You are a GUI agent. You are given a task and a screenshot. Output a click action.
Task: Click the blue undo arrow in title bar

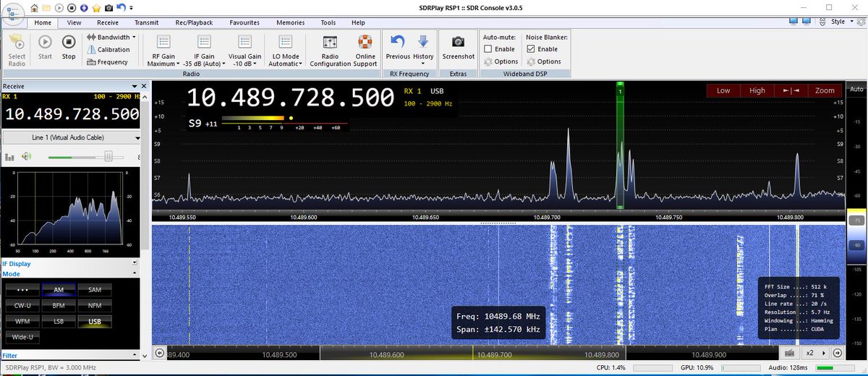(121, 7)
